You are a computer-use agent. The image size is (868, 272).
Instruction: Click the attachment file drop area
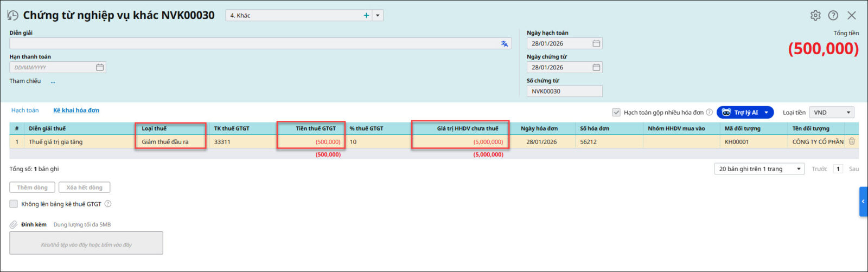[86, 243]
